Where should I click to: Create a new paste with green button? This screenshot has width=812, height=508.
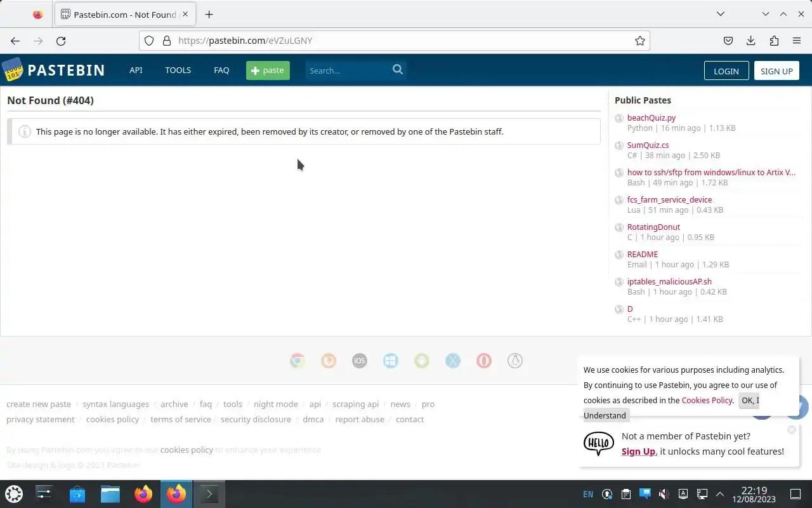[268, 70]
